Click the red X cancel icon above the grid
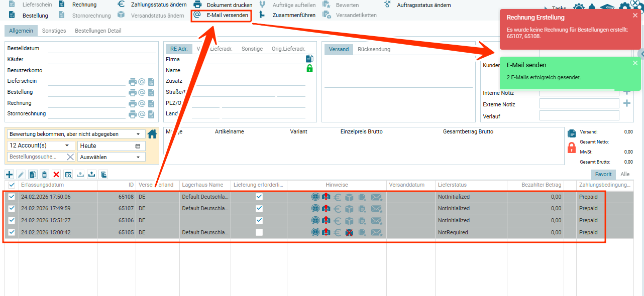Viewport: 644px width, 296px height. point(56,175)
